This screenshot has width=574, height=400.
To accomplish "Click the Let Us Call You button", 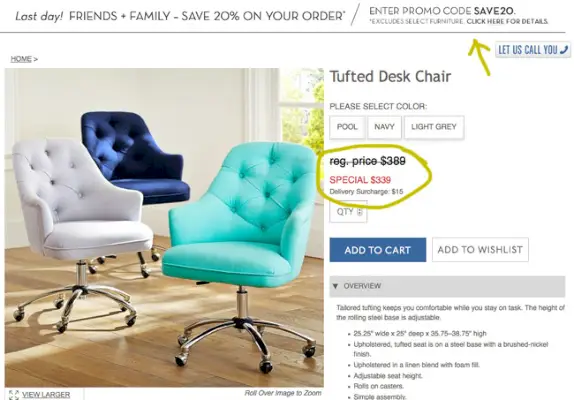I will coord(533,49).
